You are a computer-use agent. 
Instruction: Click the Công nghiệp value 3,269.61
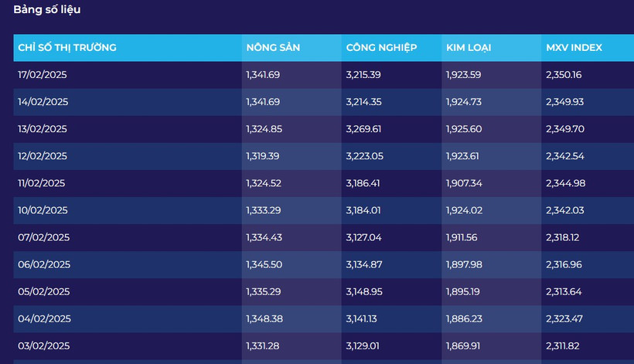pos(363,129)
